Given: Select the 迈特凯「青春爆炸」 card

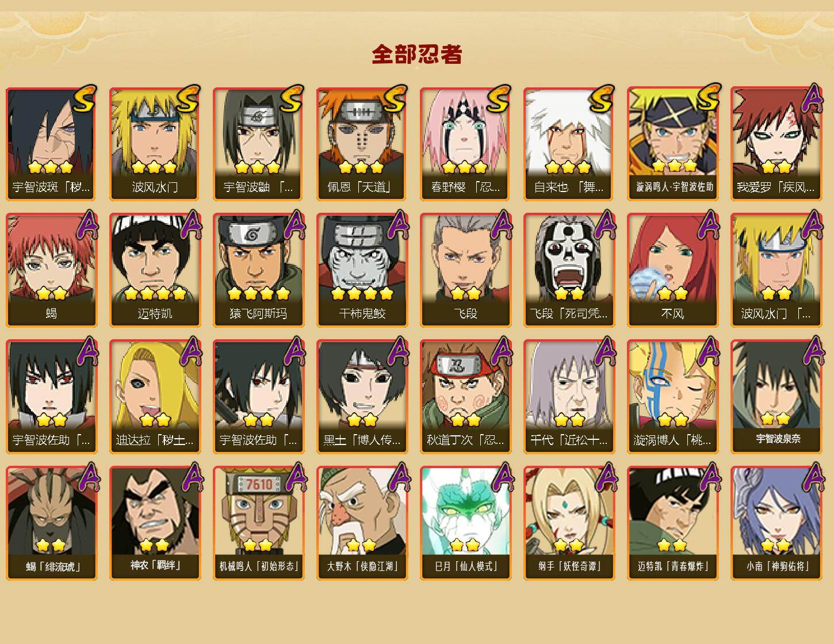Looking at the screenshot, I should pos(672,523).
